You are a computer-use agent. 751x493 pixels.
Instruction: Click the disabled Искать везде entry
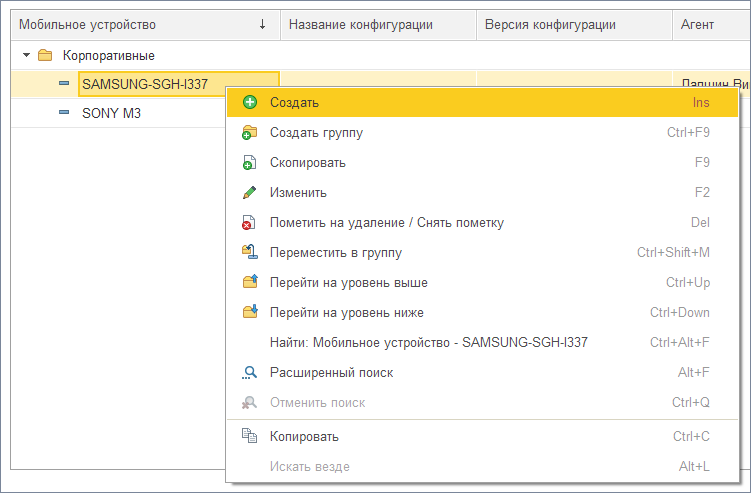coord(482,466)
